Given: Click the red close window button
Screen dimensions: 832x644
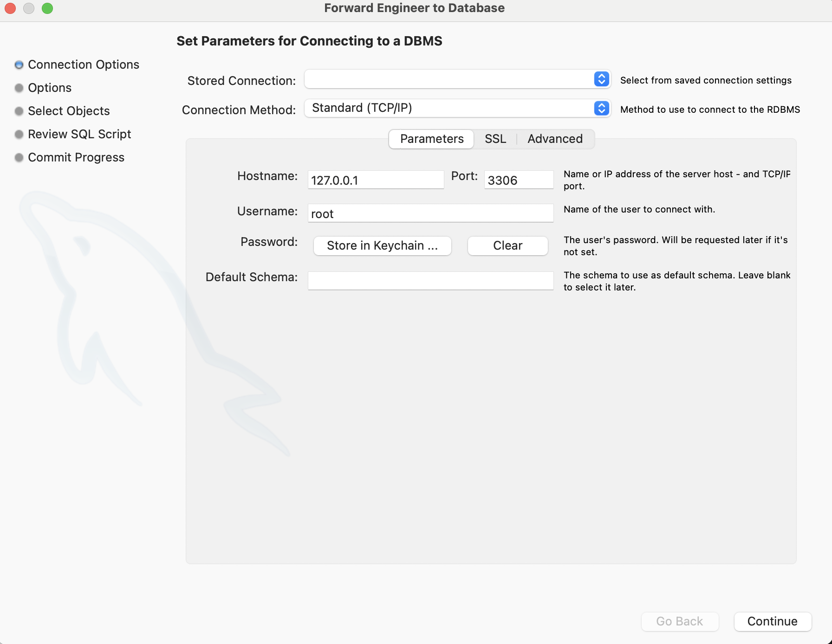Looking at the screenshot, I should coord(10,8).
